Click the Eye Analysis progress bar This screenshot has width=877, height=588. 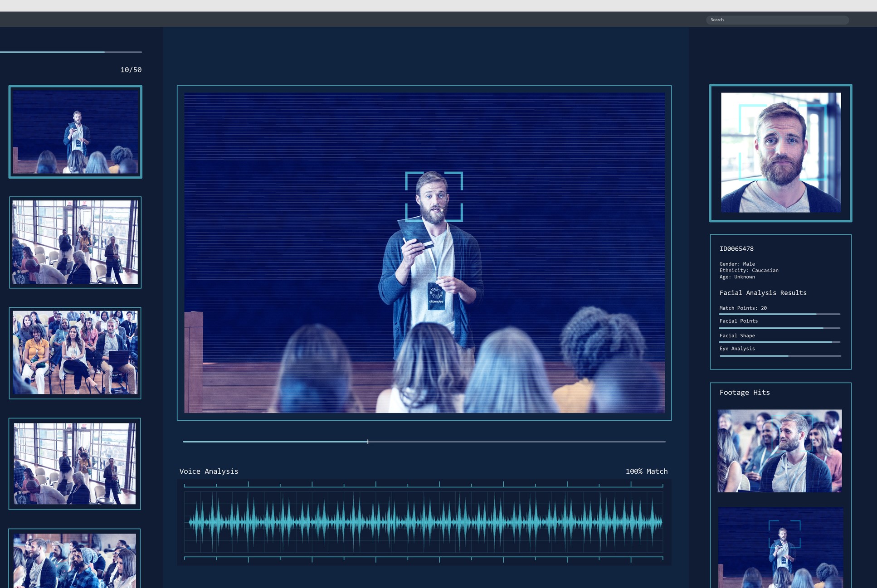pyautogui.click(x=780, y=356)
